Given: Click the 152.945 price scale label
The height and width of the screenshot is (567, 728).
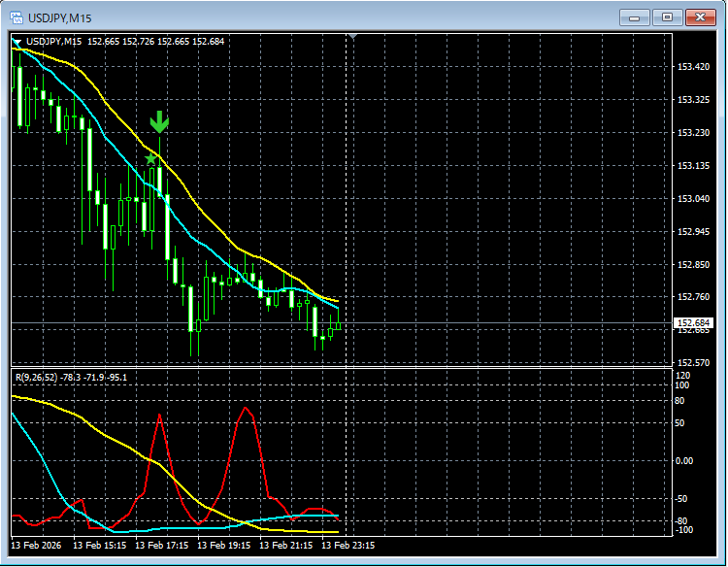Looking at the screenshot, I should coord(693,232).
